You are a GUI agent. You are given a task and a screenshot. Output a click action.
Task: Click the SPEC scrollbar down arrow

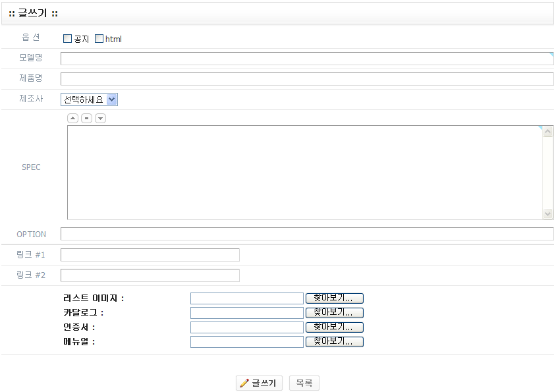(548, 214)
